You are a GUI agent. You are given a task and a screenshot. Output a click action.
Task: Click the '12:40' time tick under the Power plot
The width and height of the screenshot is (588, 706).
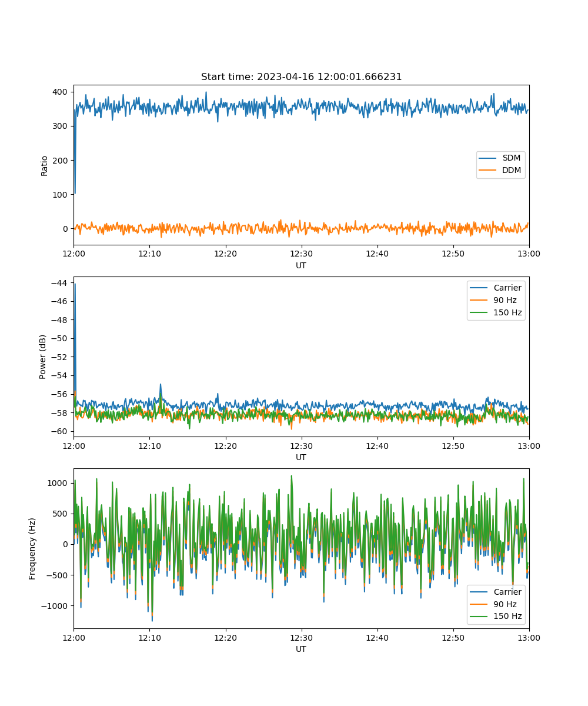377,445
